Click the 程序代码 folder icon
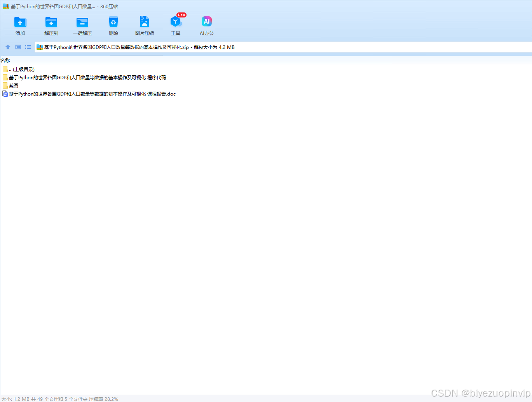532x402 pixels. click(x=5, y=77)
